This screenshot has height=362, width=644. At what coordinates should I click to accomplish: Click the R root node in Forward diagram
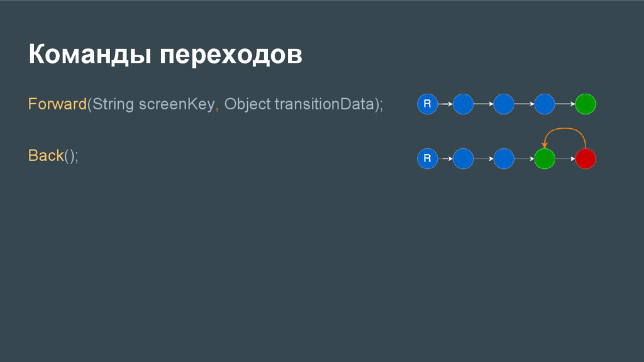click(427, 104)
